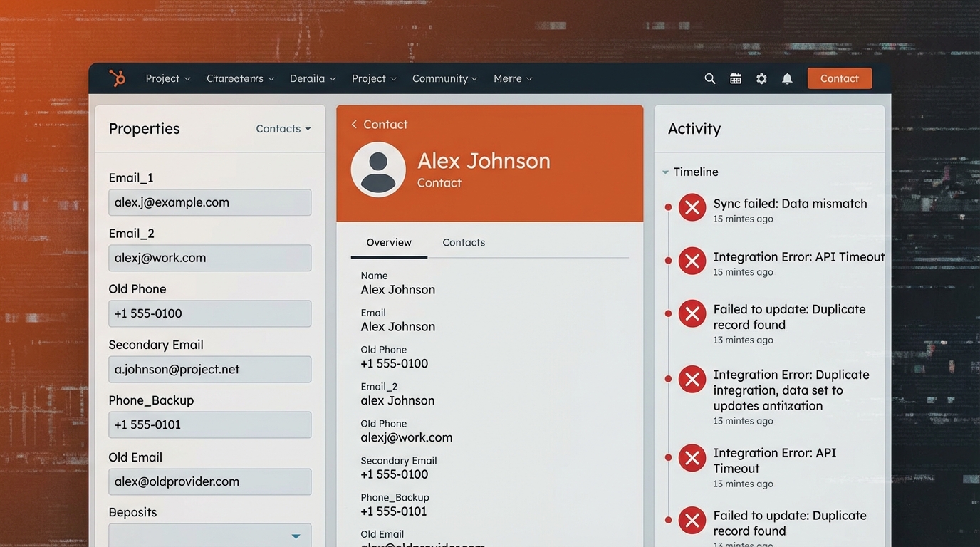Screen dimensions: 980x547
Task: Click the Email_1 input field
Action: click(x=209, y=202)
